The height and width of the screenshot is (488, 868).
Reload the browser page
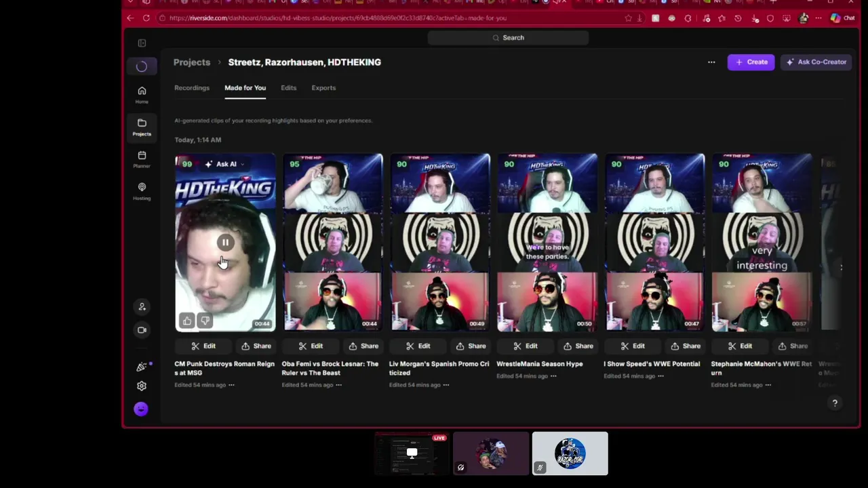tap(146, 18)
